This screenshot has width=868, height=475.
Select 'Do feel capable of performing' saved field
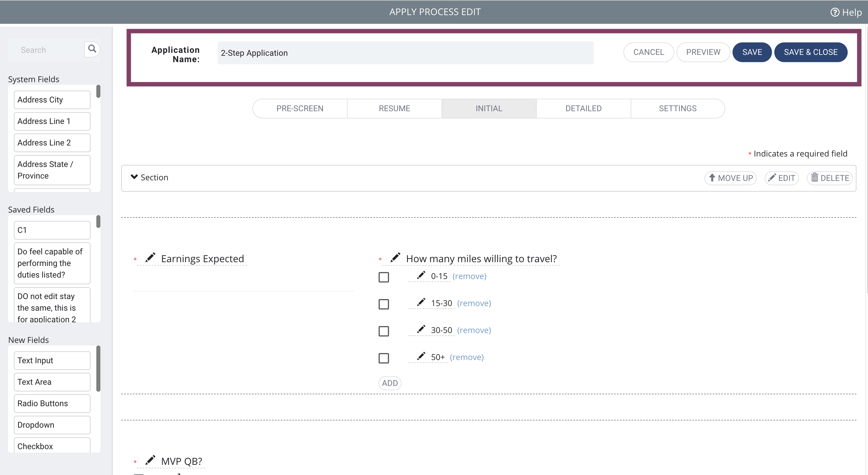[52, 263]
